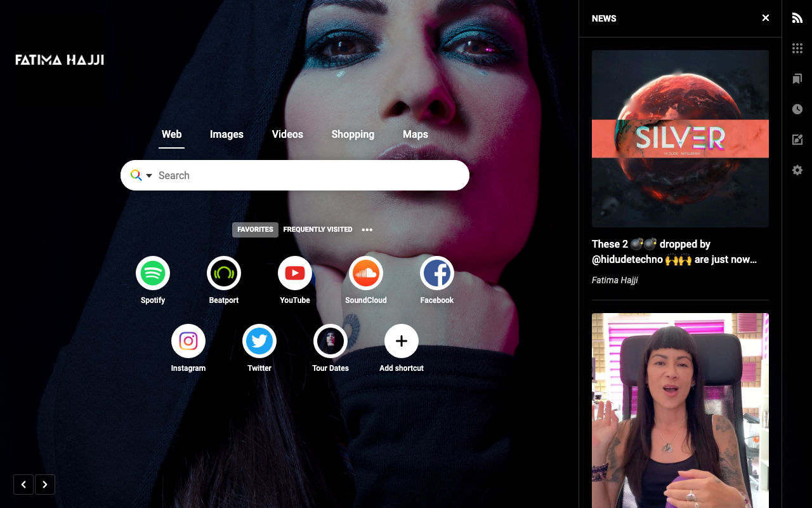Switch to the Videos search tab

click(287, 135)
